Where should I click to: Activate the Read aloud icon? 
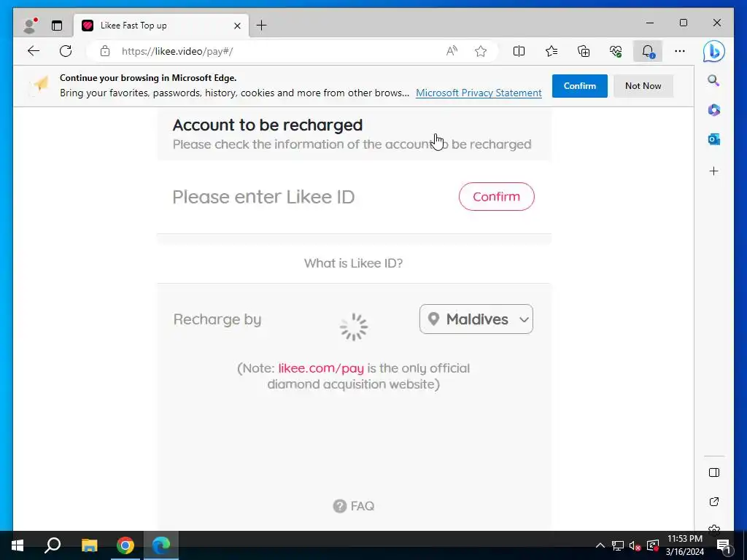452,51
